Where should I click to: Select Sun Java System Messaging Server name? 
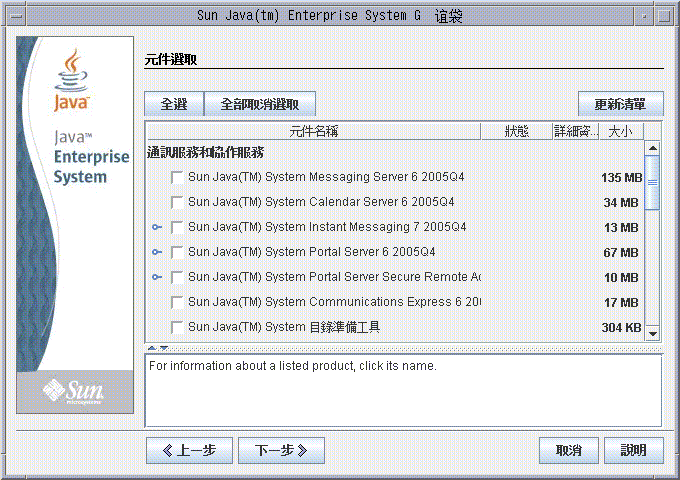pyautogui.click(x=326, y=177)
